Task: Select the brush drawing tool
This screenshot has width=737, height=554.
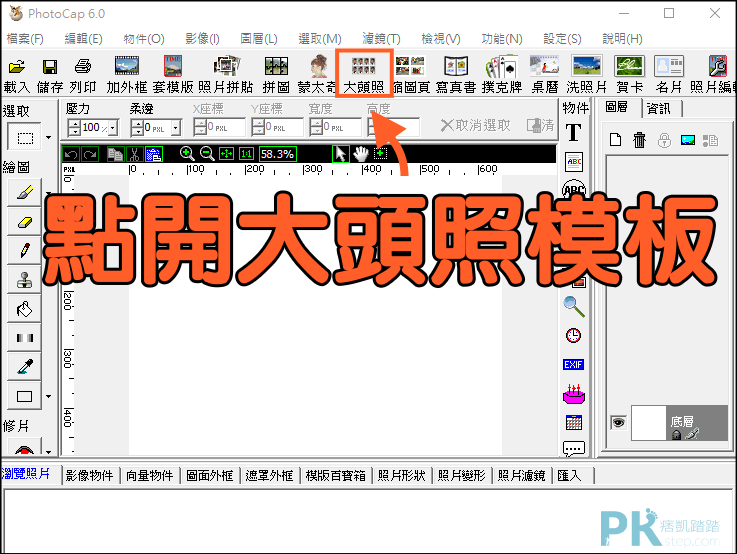Action: click(24, 192)
